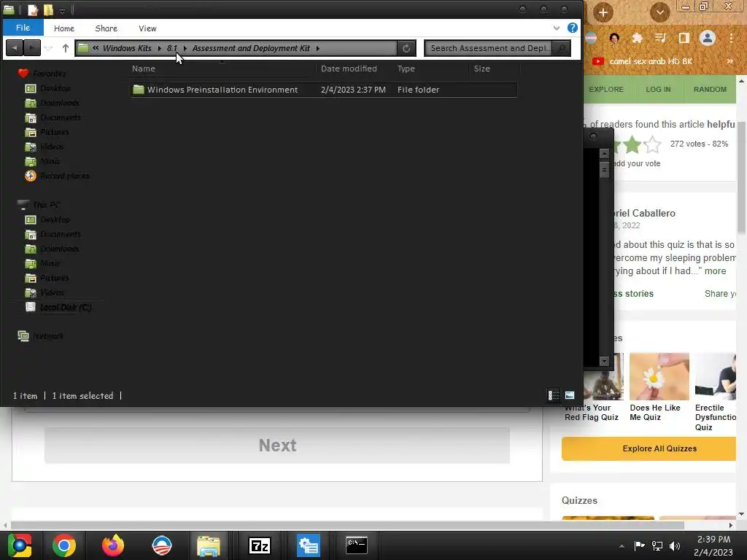
Task: Expand arrow after Windows Kits breadcrumb
Action: 159,48
